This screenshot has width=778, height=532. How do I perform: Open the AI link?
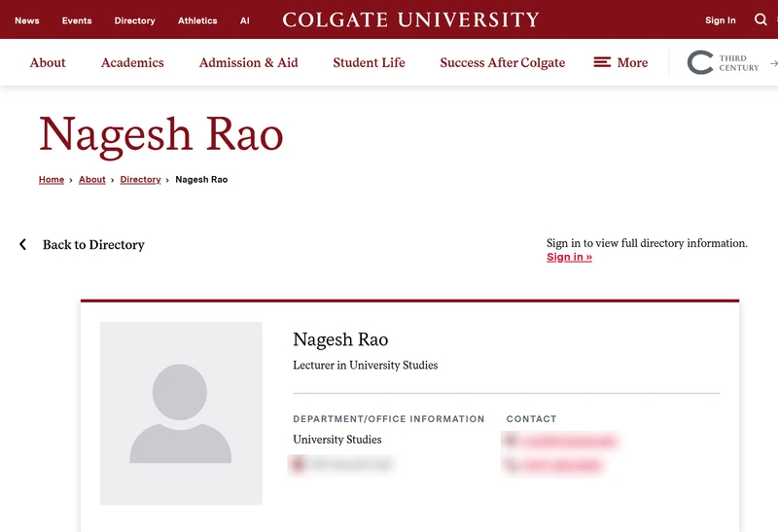click(x=245, y=20)
